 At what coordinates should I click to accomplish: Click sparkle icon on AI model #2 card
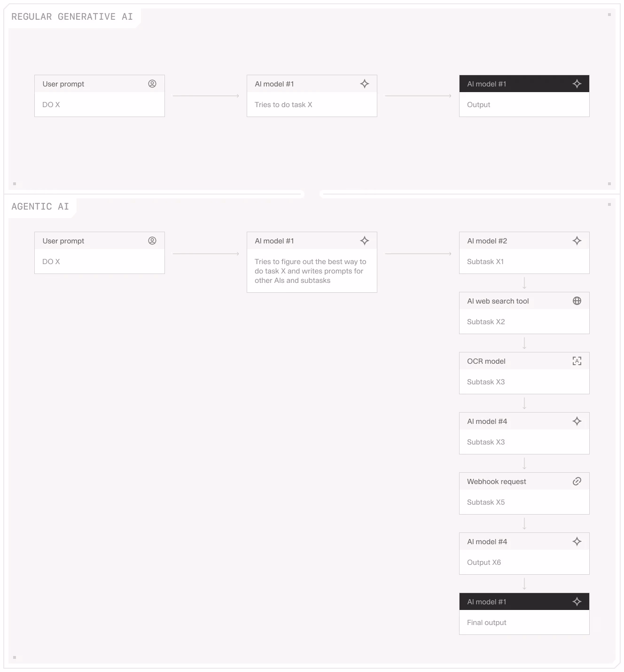click(x=577, y=241)
